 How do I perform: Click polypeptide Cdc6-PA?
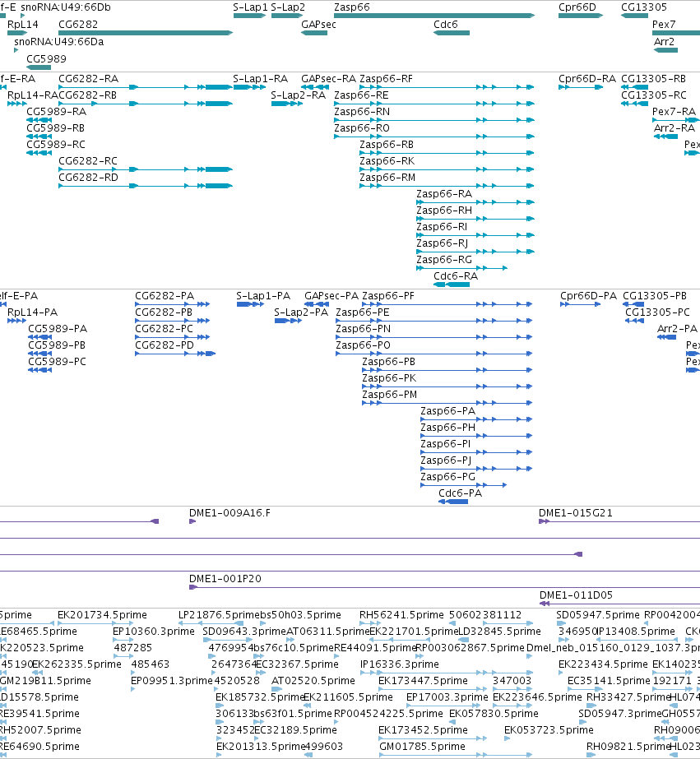(453, 502)
